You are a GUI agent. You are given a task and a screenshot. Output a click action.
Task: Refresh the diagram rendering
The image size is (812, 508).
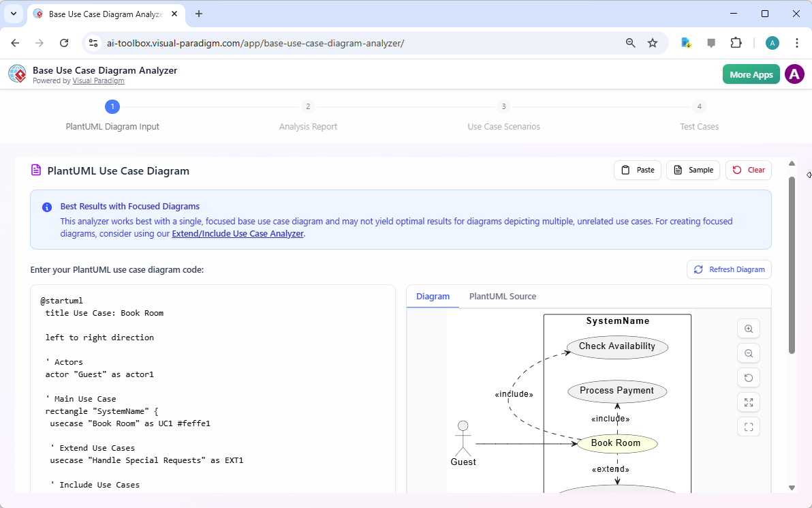(x=728, y=269)
